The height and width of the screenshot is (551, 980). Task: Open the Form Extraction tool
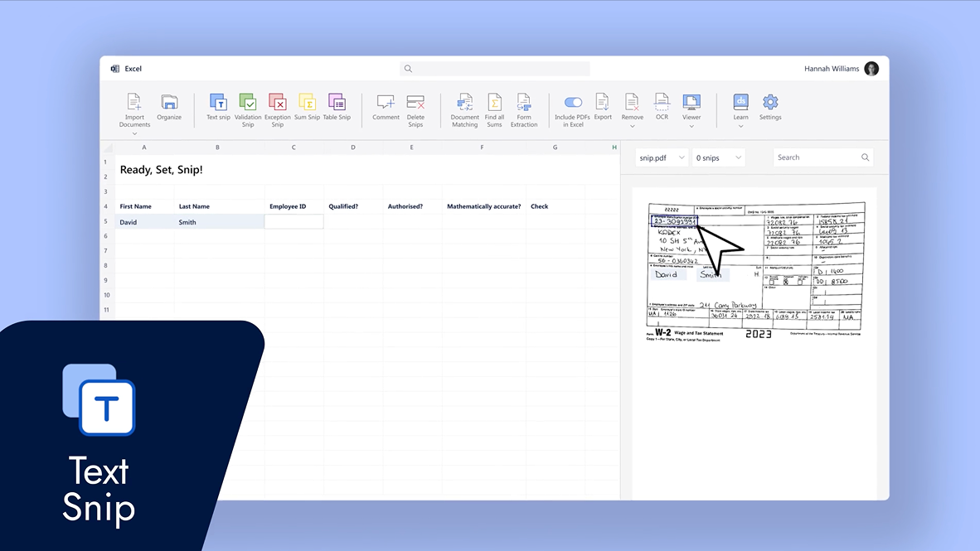(524, 103)
